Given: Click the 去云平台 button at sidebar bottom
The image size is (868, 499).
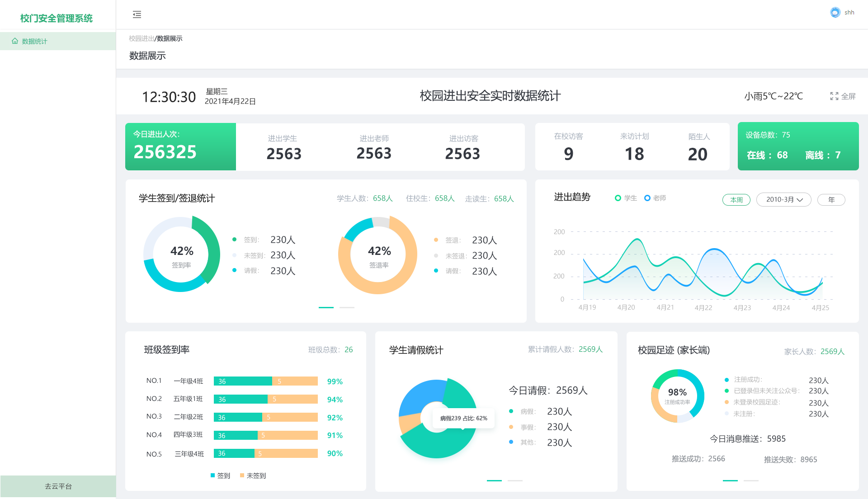Looking at the screenshot, I should (x=58, y=486).
